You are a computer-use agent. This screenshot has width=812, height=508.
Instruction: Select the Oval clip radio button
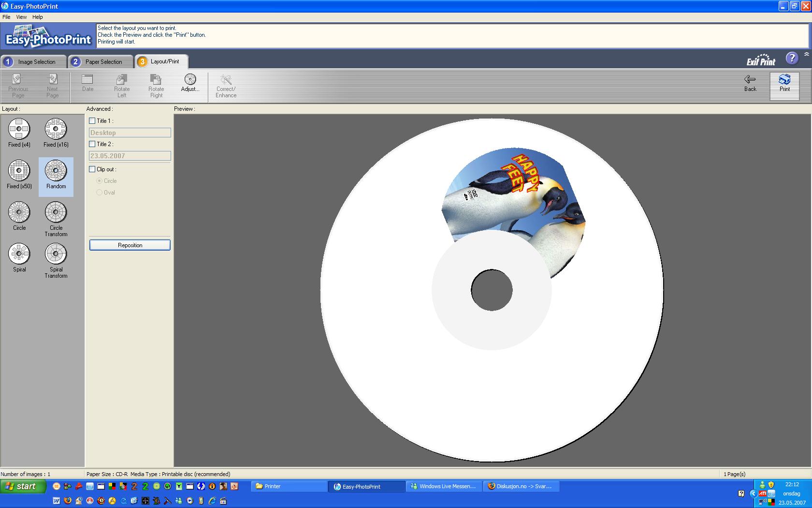pyautogui.click(x=100, y=193)
